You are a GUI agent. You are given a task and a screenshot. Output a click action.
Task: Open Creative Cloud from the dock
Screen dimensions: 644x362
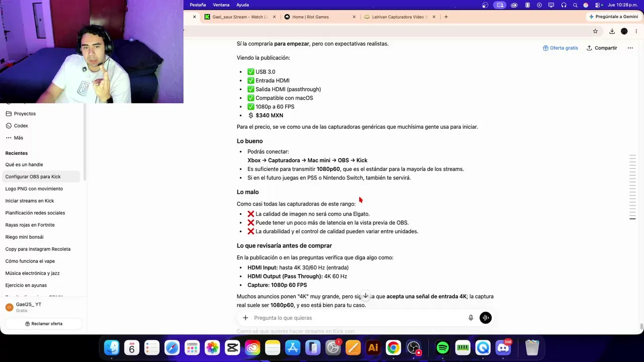(253, 347)
